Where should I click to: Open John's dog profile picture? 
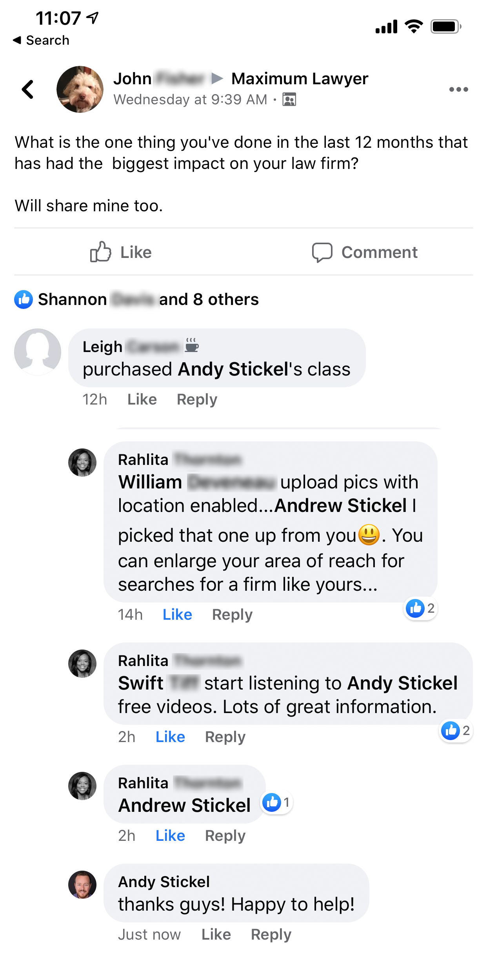point(80,89)
